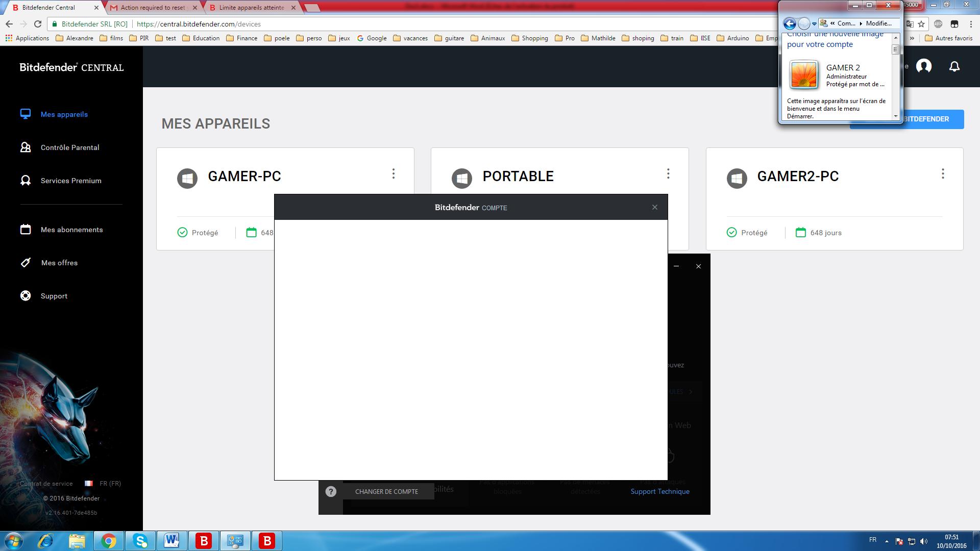Open Windows Explorer folder from taskbar
The width and height of the screenshot is (980, 551).
[x=77, y=541]
